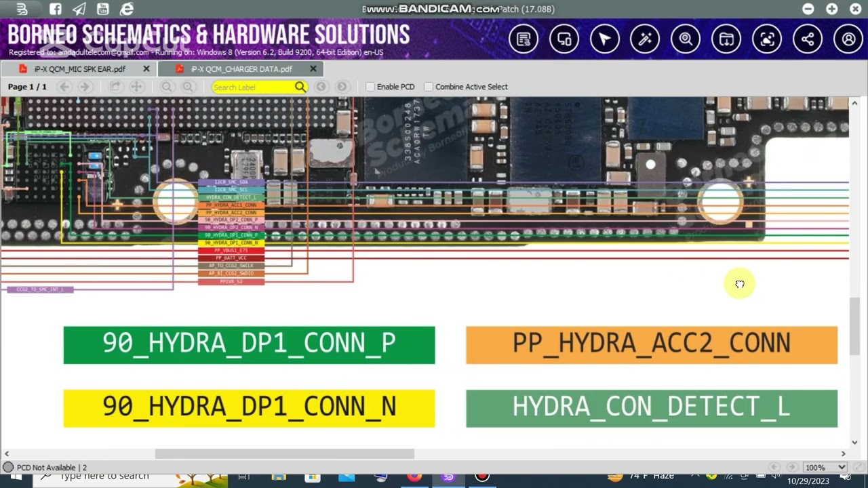Click the share icon

click(x=808, y=39)
